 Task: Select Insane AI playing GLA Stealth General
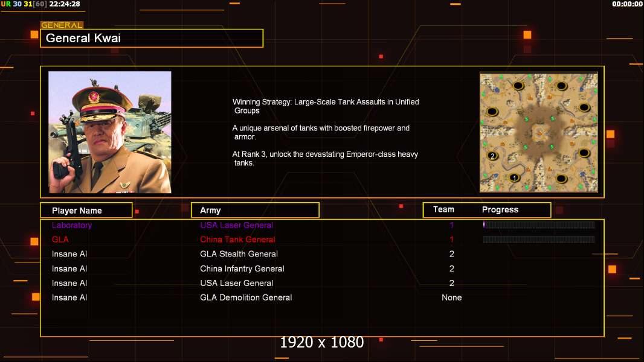pyautogui.click(x=69, y=254)
